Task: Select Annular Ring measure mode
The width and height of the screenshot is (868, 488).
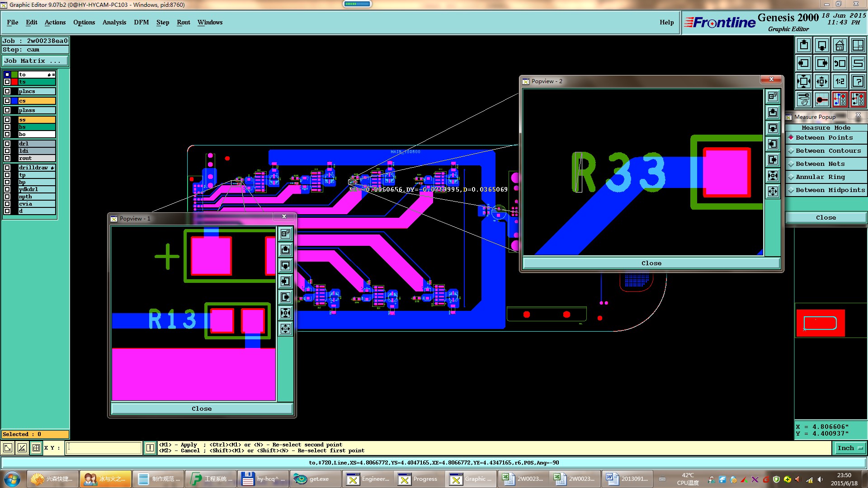Action: point(826,177)
